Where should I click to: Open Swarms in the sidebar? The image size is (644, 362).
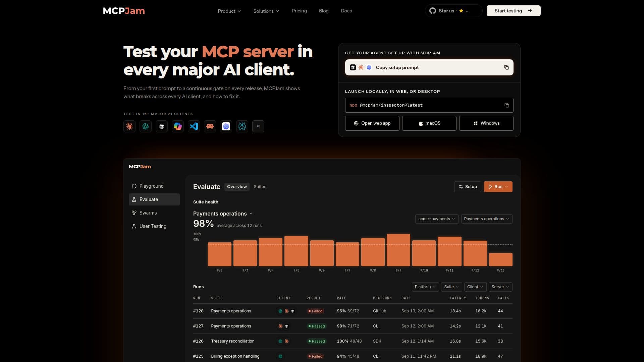[x=154, y=213]
